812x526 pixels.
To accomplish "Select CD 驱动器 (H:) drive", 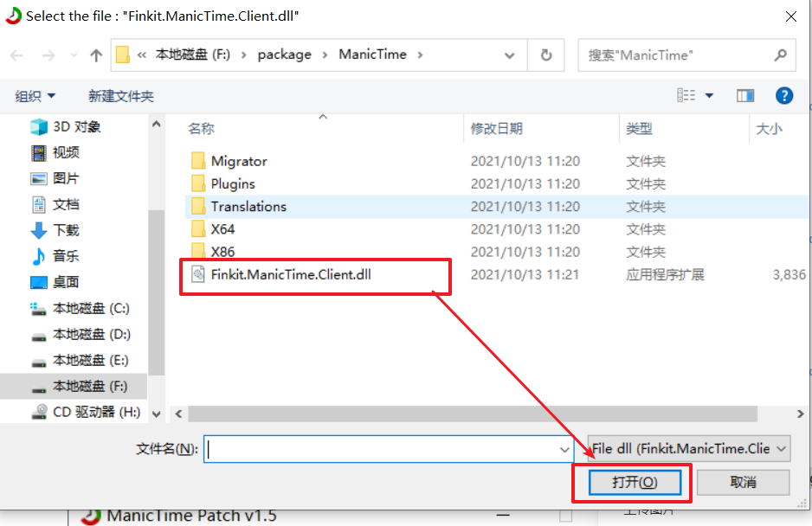I will pyautogui.click(x=86, y=412).
